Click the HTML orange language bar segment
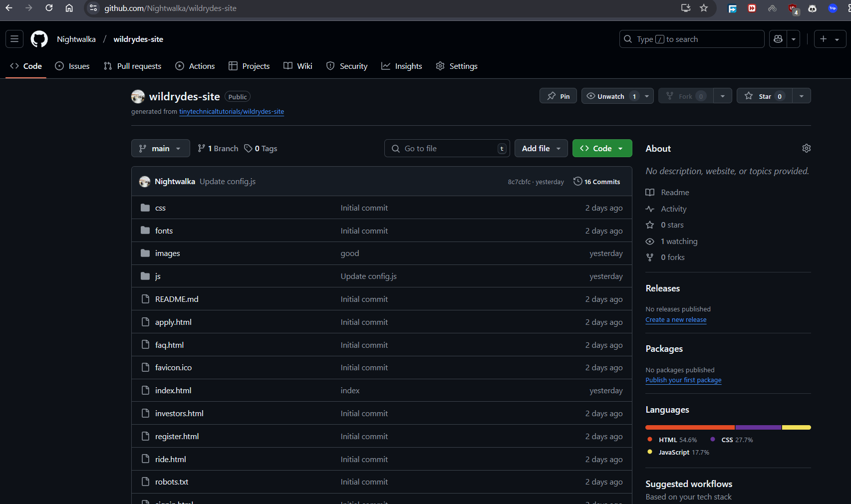Screen dimensions: 851x504 point(690,427)
